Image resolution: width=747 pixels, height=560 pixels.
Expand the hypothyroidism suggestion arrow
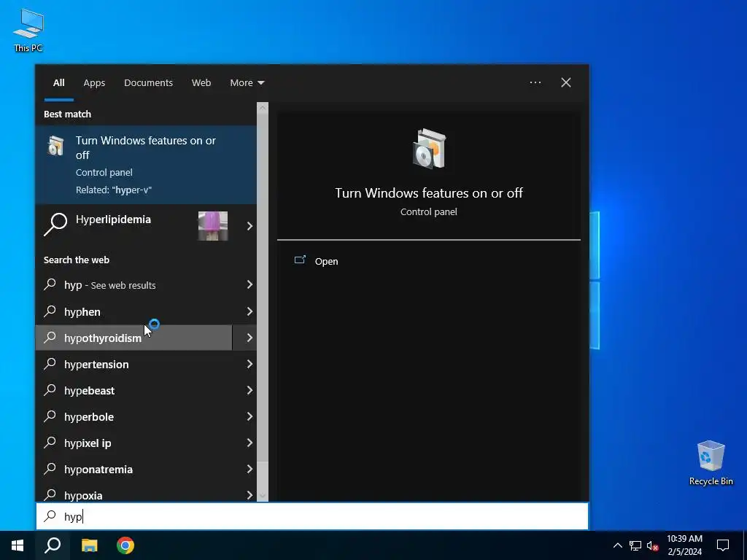click(x=249, y=338)
